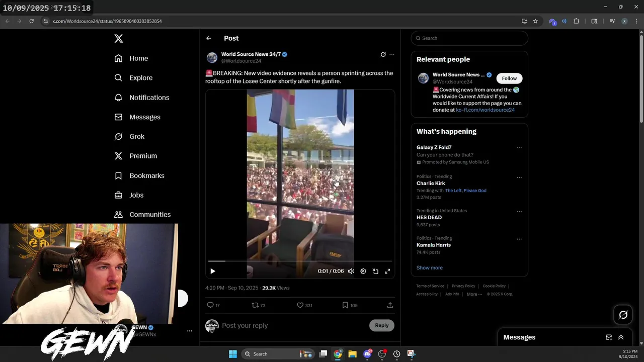Image resolution: width=644 pixels, height=362 pixels.
Task: Open the HES DEAD trending topic
Action: coord(429,218)
